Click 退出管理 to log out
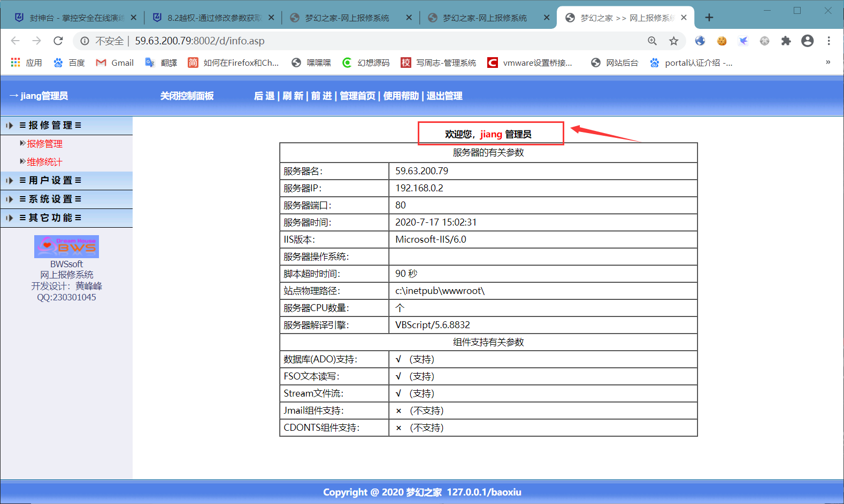844x504 pixels. 444,96
